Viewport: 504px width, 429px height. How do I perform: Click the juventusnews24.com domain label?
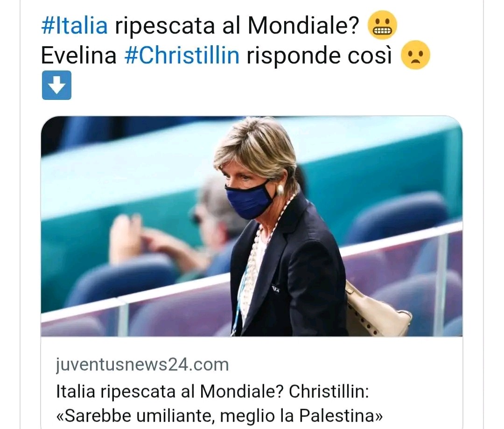[x=142, y=365]
